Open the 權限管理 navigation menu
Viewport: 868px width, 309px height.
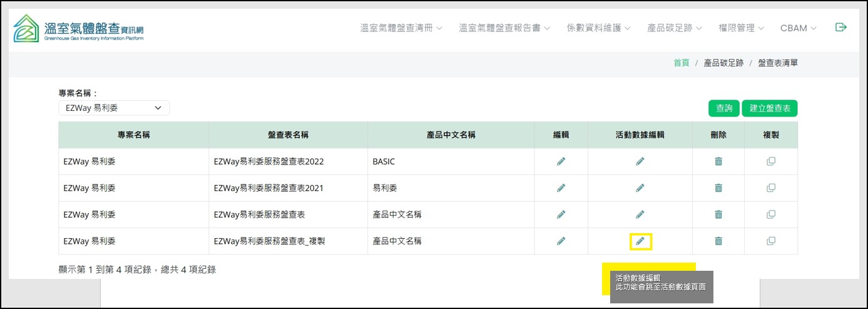pos(741,28)
